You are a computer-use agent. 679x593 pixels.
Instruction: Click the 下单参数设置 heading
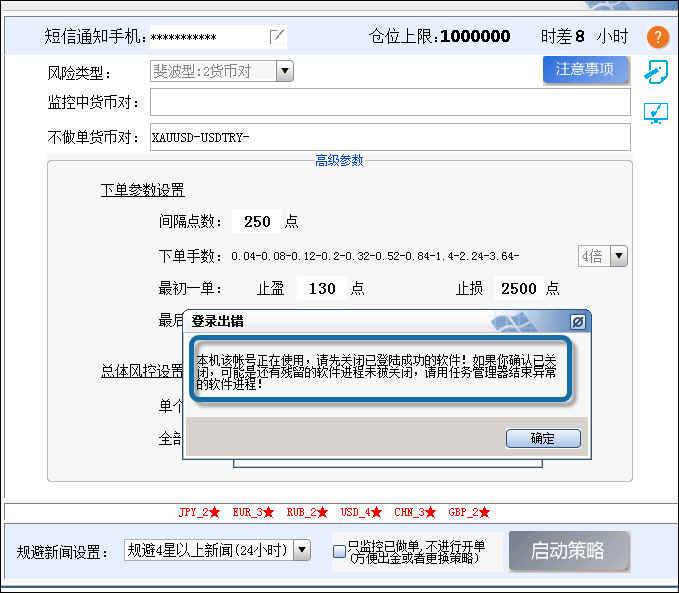(x=142, y=190)
